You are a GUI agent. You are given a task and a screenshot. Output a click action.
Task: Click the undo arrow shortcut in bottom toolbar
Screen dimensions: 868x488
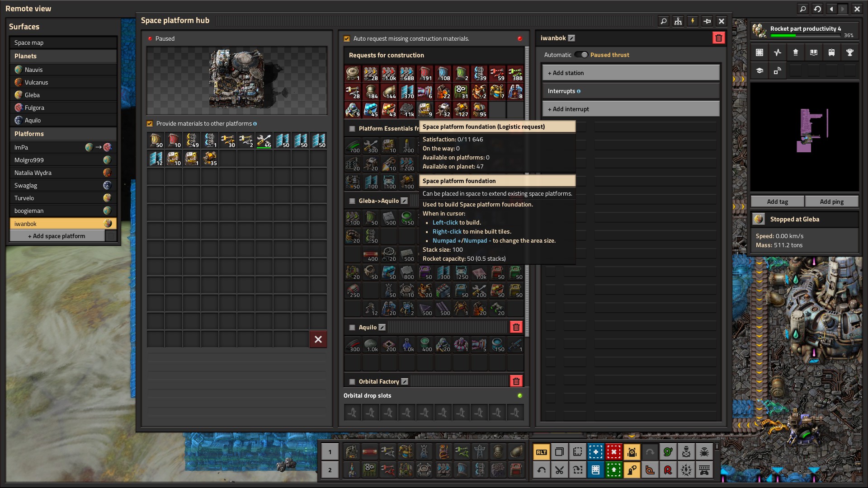pyautogui.click(x=541, y=470)
